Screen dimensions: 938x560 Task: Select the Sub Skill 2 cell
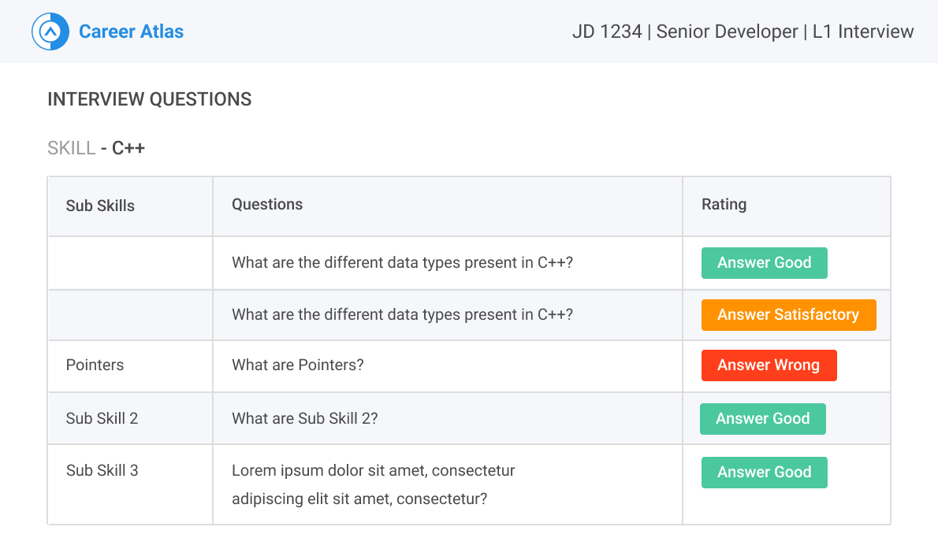click(x=102, y=419)
